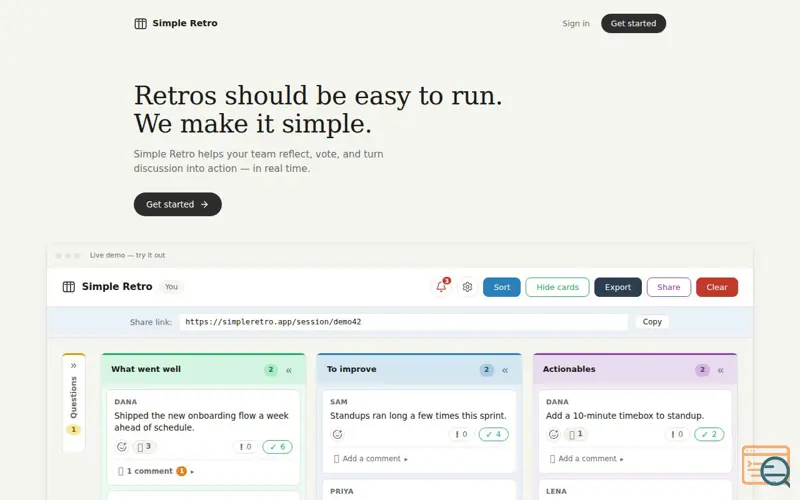Click the LENA card author name
Screen dimensions: 800x500
[556, 491]
